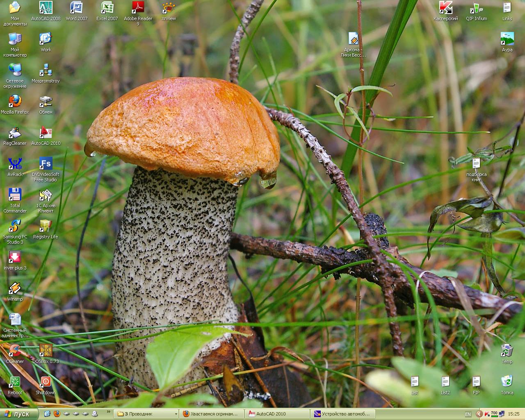Image resolution: width=525 pixels, height=420 pixels.
Task: Select the DVDVideoSoft Free Studio icon
Action: (x=46, y=164)
